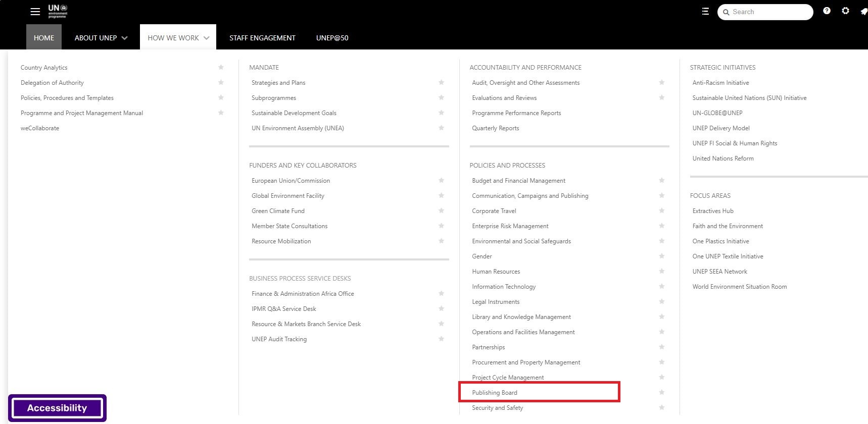
Task: Star the Subprogrammes entry
Action: [441, 97]
